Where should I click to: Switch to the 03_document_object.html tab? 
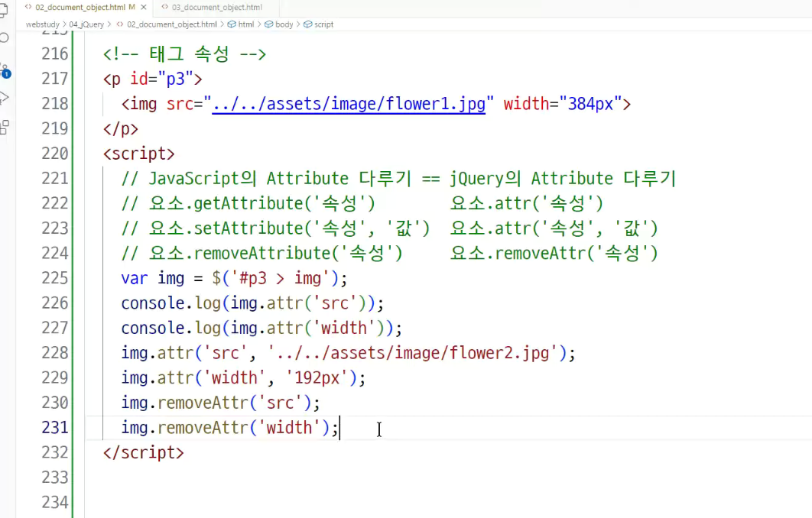click(216, 7)
